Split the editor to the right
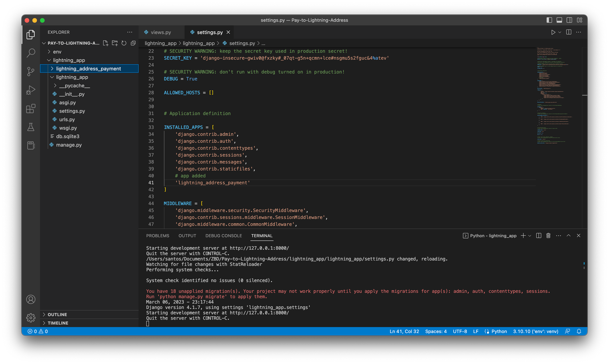This screenshot has height=364, width=609. tap(569, 32)
